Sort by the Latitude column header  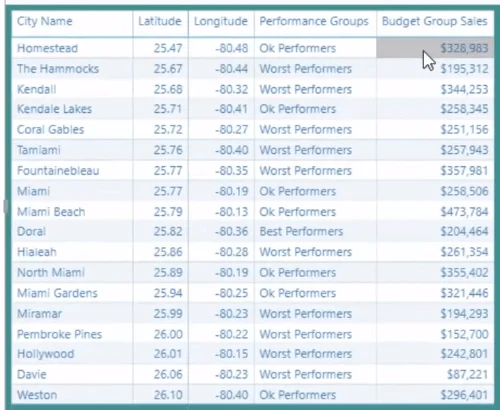160,21
